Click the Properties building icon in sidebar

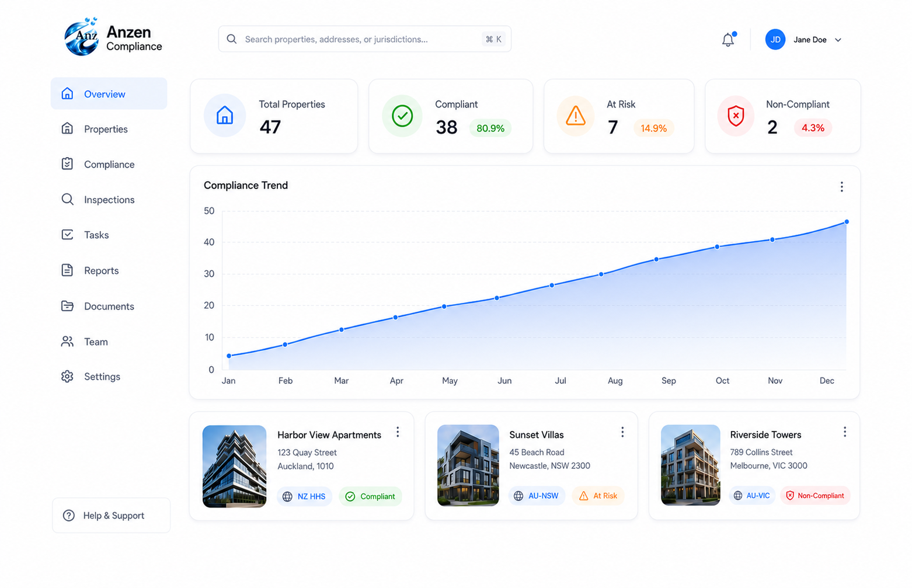67,128
